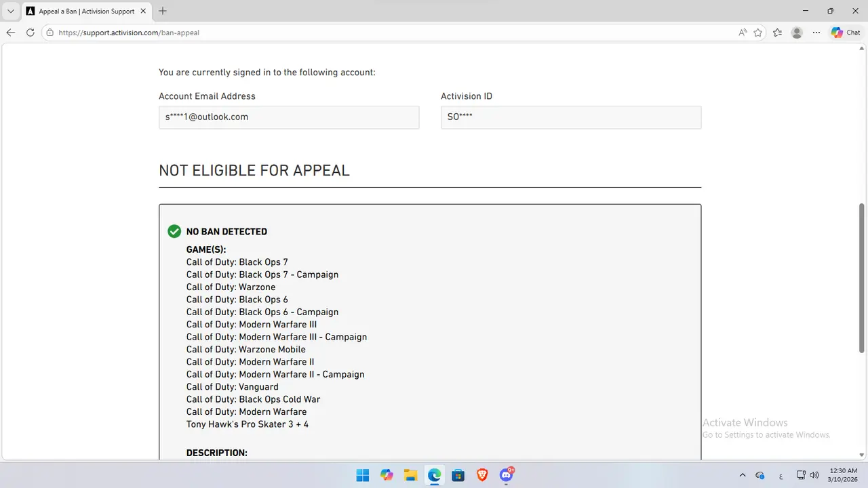
Task: Close the Appeal a Ban tab
Action: (x=145, y=11)
